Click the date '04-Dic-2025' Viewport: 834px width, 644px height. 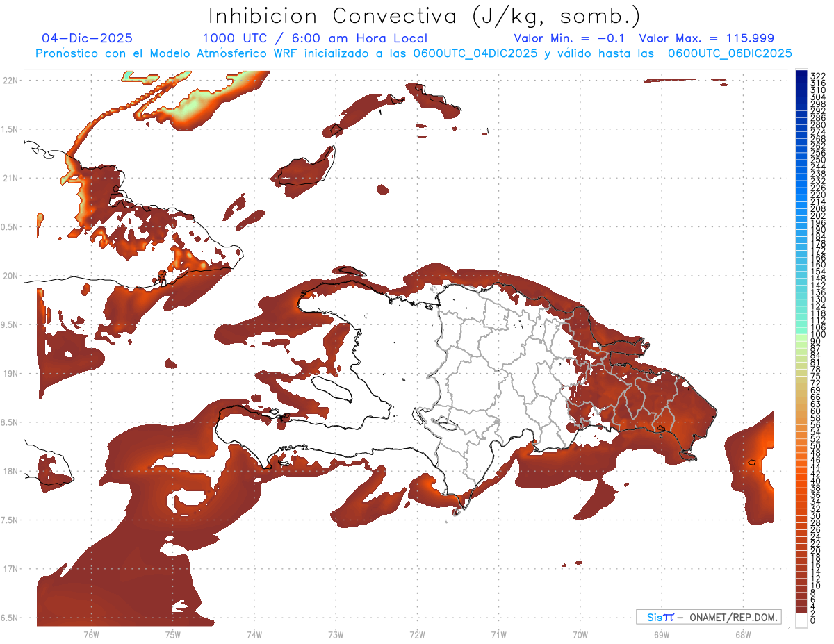click(87, 38)
